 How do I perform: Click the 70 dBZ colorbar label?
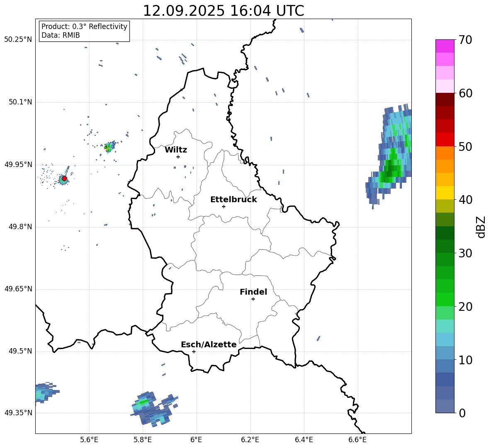(465, 40)
